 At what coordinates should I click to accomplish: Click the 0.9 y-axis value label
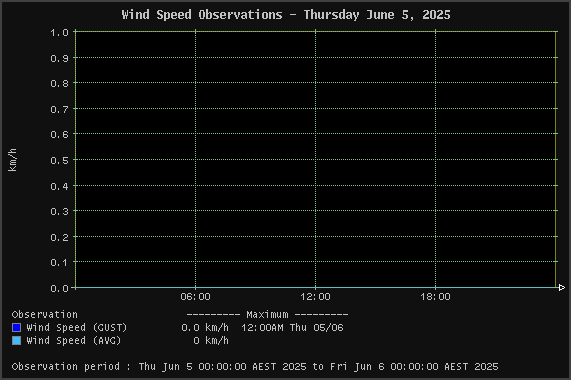click(59, 58)
